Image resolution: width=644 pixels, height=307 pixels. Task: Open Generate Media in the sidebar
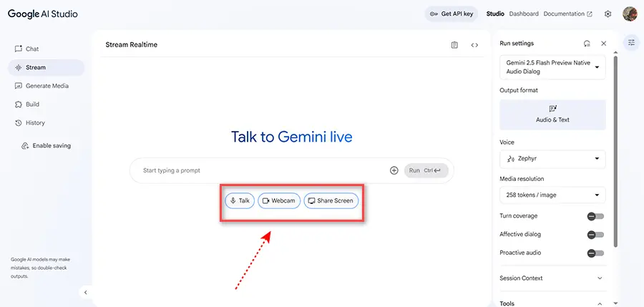47,86
